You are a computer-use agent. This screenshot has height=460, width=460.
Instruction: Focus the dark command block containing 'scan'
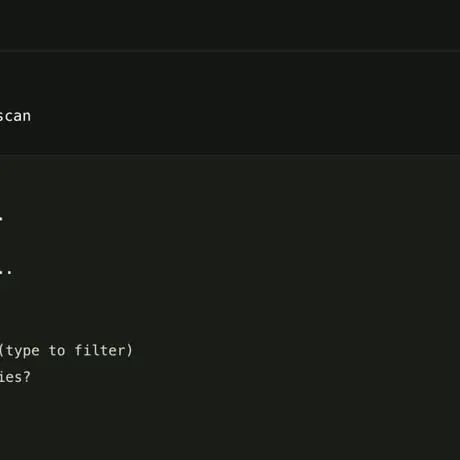point(230,103)
